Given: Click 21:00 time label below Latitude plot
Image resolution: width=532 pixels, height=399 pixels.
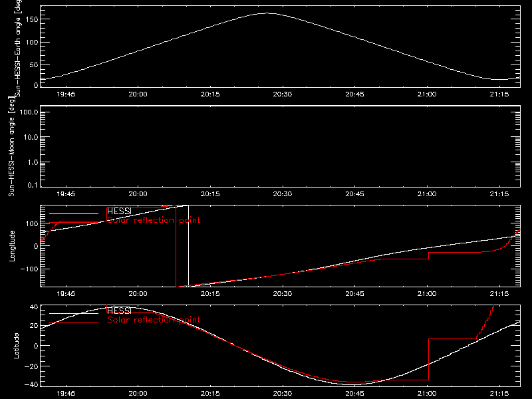Looking at the screenshot, I should click(x=427, y=394).
